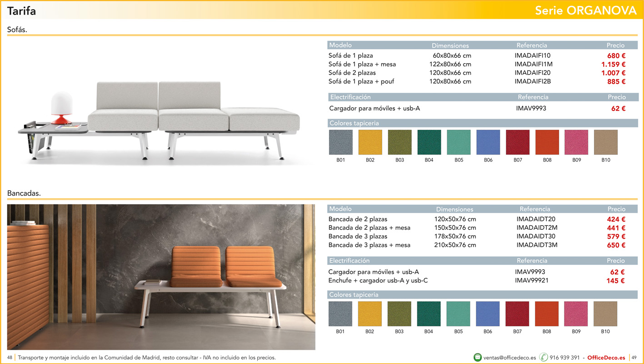Click 'Enchufe + cargador usb-A y usb-C' row
Screen dimensions: 644x364
pos(477,281)
